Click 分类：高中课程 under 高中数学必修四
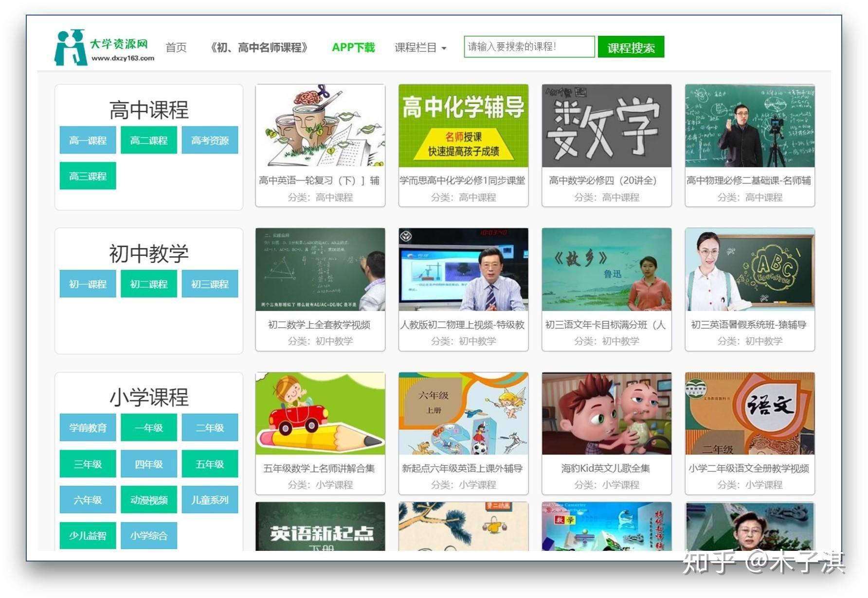This screenshot has width=868, height=598. [607, 197]
